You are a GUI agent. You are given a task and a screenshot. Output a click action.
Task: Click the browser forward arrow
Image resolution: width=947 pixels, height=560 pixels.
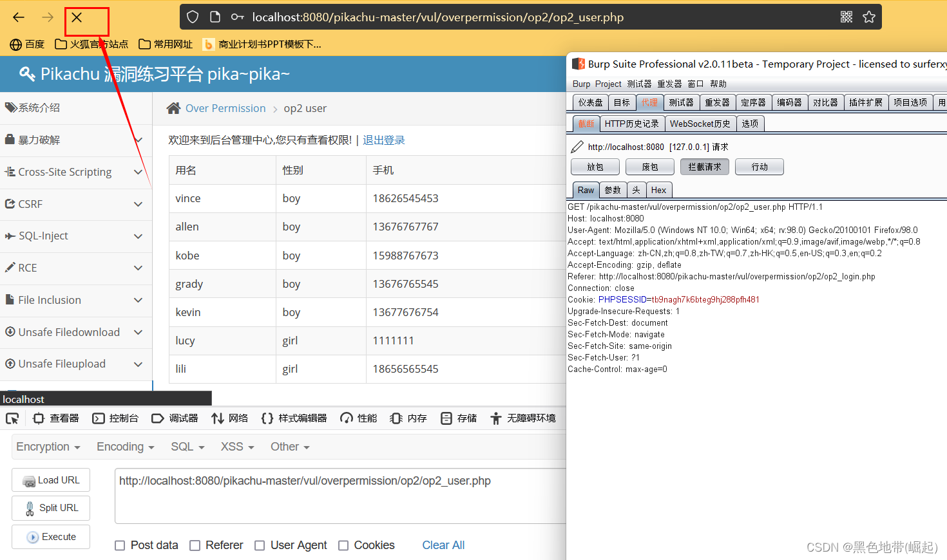tap(48, 17)
